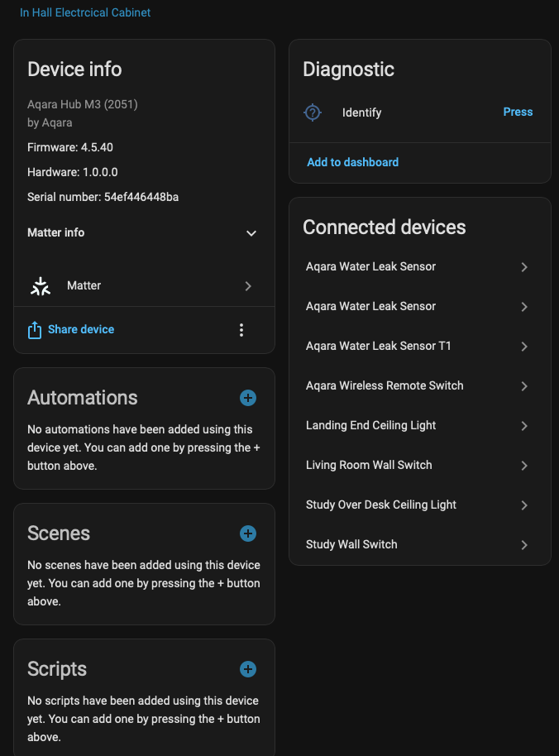559x756 pixels.
Task: Click the Add to dashboard link
Action: click(352, 162)
